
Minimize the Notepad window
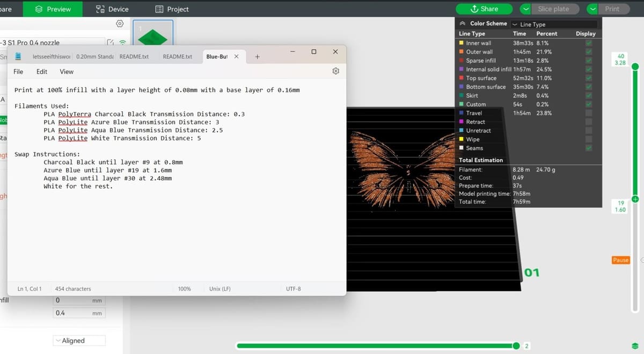[x=293, y=51]
